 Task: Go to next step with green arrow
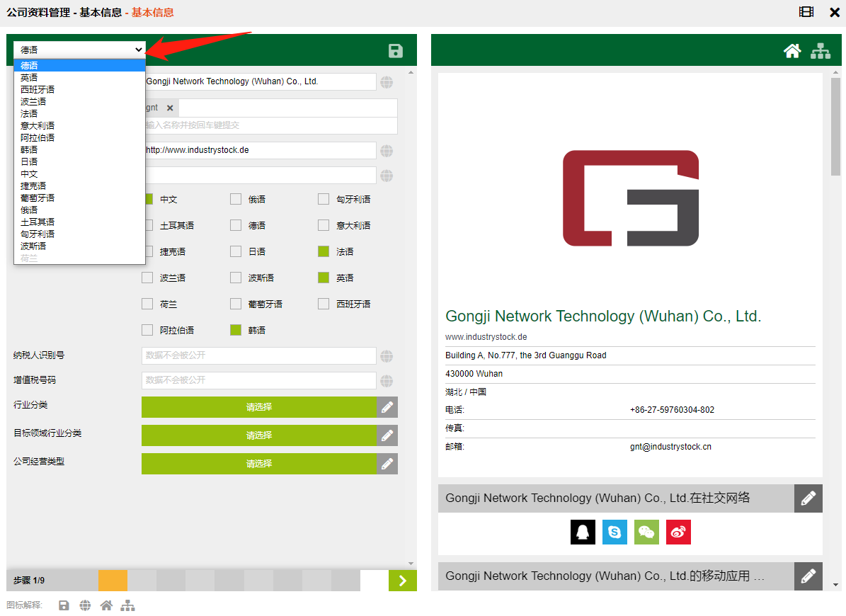click(x=402, y=581)
